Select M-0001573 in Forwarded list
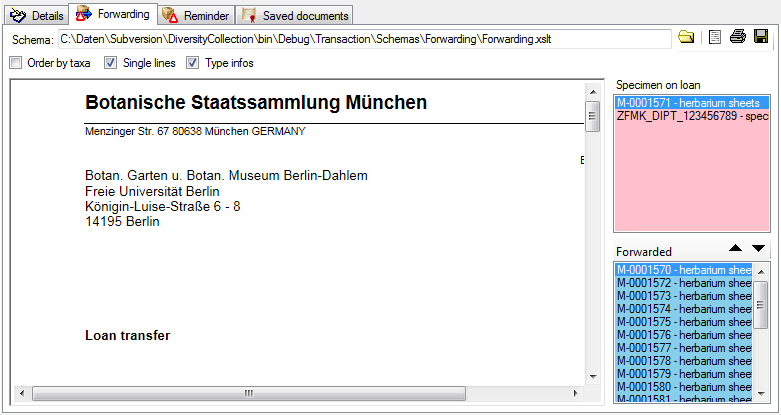The image size is (781, 415). (x=684, y=296)
